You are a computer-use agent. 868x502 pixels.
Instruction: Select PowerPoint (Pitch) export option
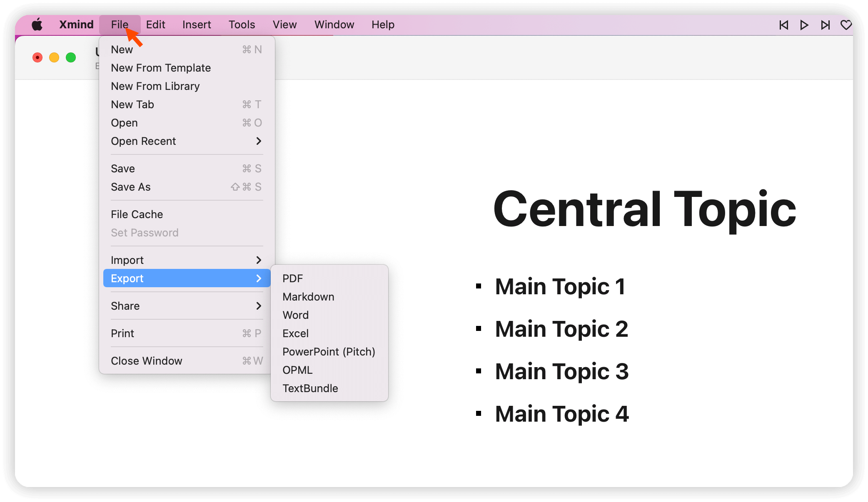pyautogui.click(x=329, y=352)
